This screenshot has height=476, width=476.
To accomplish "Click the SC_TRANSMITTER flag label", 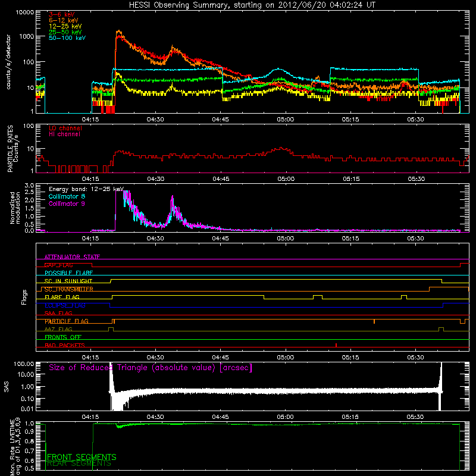I will [x=68, y=289].
